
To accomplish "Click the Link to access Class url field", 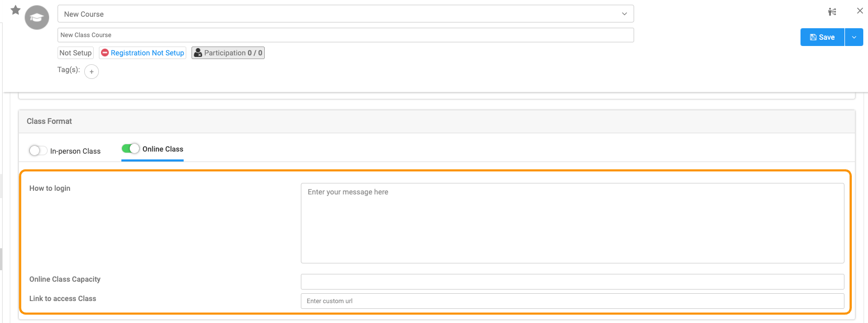I will pyautogui.click(x=572, y=301).
